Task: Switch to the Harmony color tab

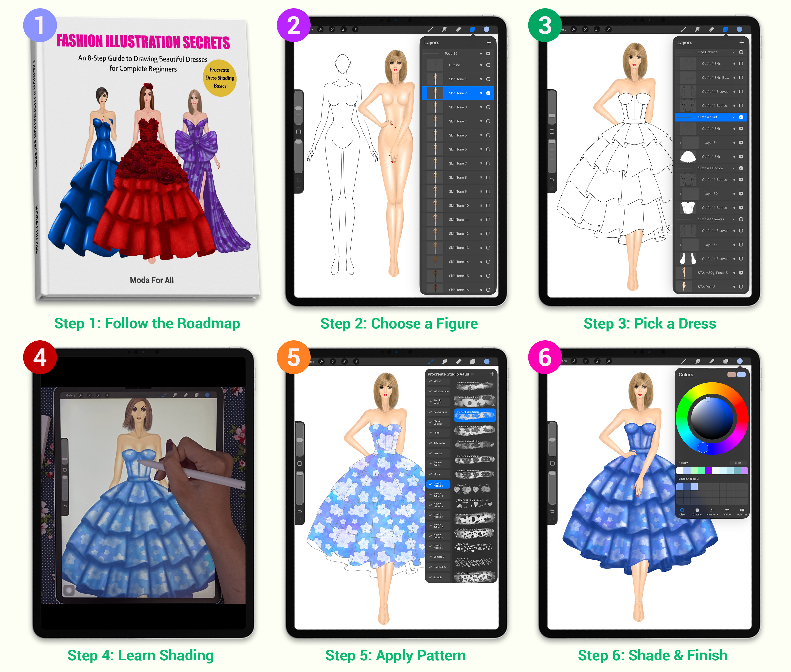Action: [712, 512]
